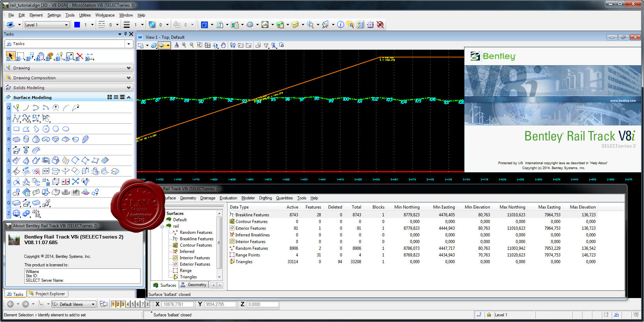The width and height of the screenshot is (644, 322).
Task: Open the Utilities menu
Action: 85,15
